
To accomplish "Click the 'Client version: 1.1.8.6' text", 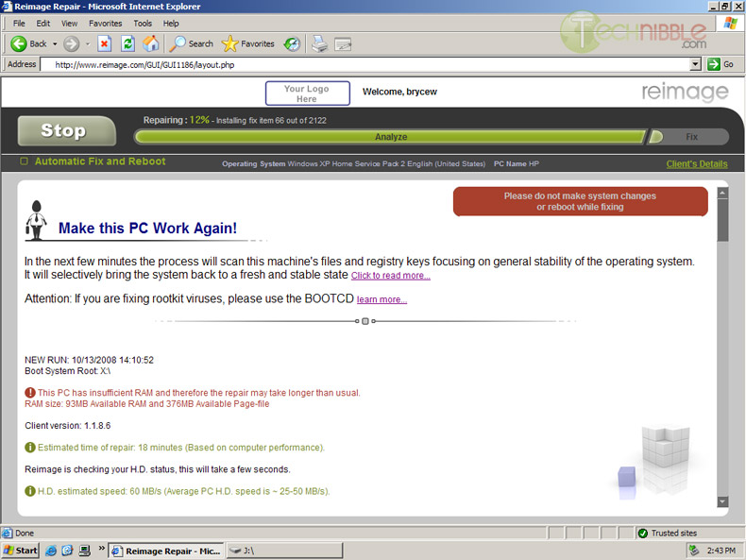I will (x=68, y=426).
